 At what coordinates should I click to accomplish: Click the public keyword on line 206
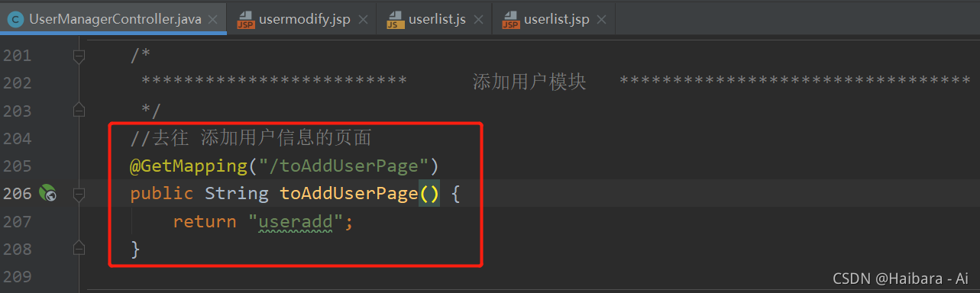tap(163, 194)
